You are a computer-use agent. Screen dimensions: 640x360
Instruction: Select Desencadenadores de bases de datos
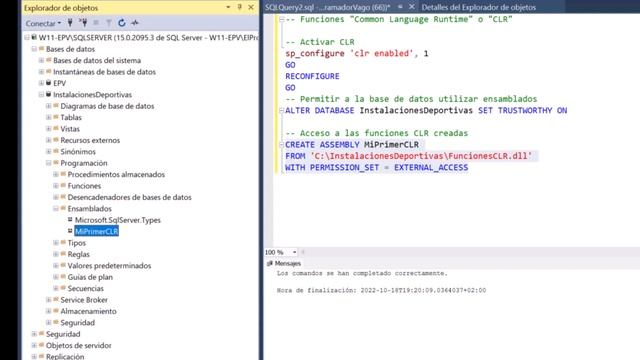[129, 198]
